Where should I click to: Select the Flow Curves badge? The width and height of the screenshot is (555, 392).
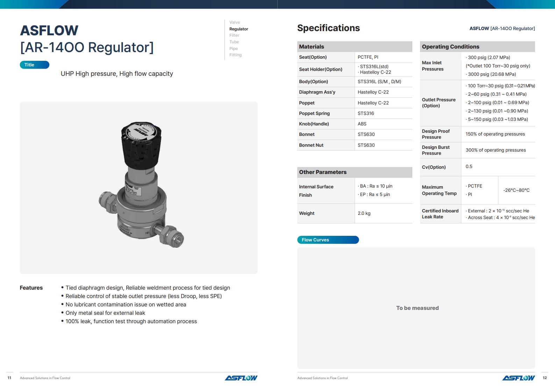328,240
